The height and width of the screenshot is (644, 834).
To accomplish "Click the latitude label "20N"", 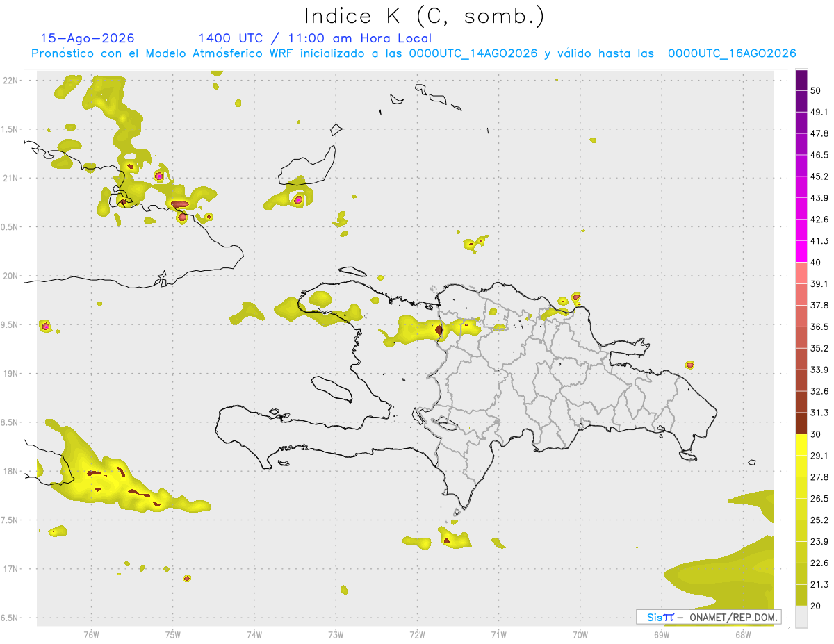I will pos(10,276).
